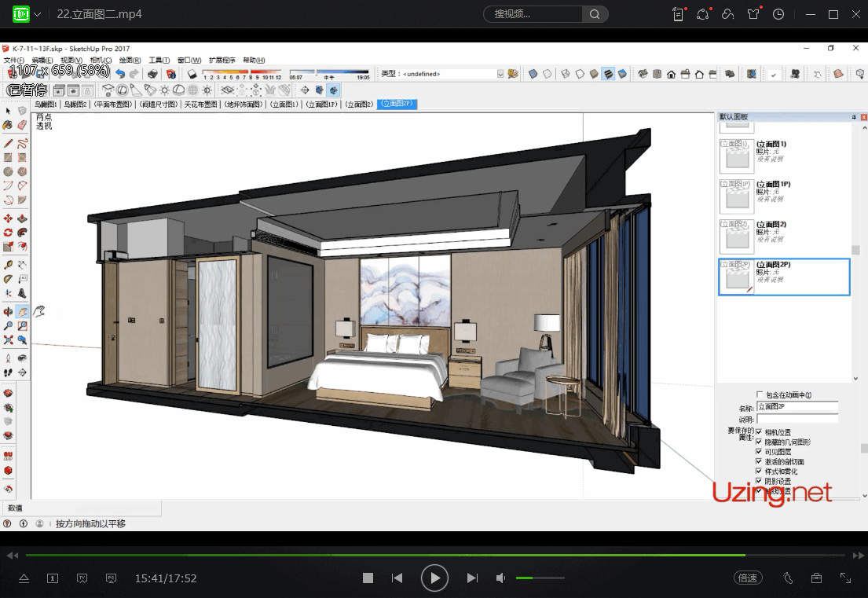Select the Move tool
868x598 pixels.
[8, 218]
